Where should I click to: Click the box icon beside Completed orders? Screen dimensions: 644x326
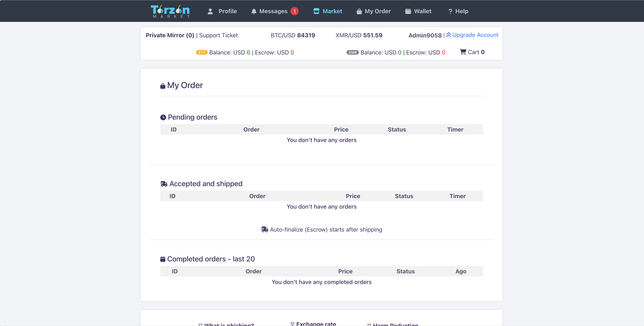163,259
